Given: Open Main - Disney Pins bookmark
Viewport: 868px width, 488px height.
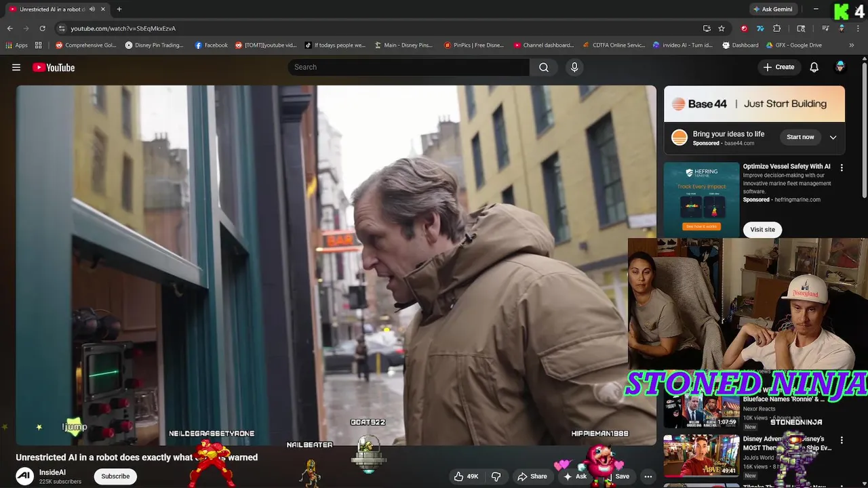Looking at the screenshot, I should coord(403,45).
